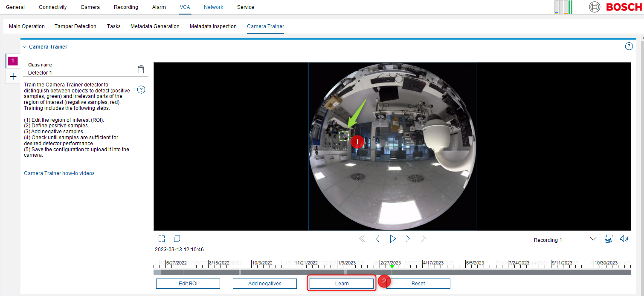This screenshot has height=296, width=644.
Task: Step one frame backward
Action: 377,239
